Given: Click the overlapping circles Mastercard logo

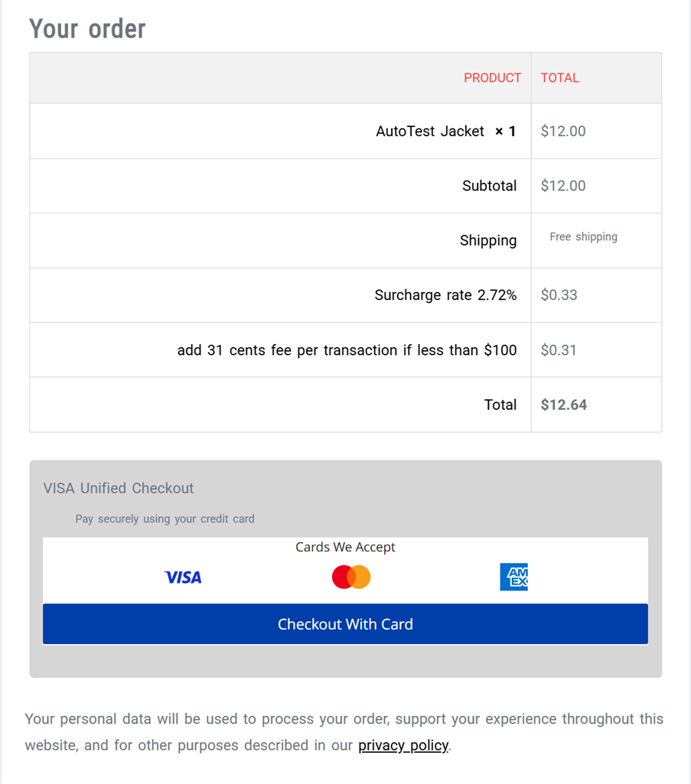Looking at the screenshot, I should click(x=350, y=577).
